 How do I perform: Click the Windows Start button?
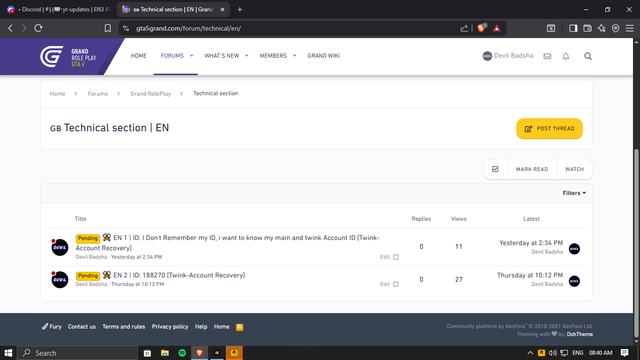(x=8, y=353)
